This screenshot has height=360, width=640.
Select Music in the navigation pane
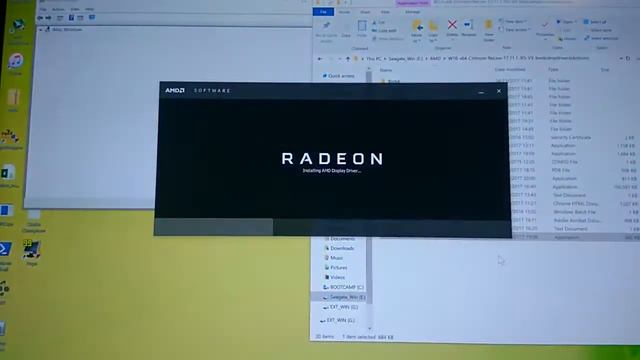[x=334, y=258]
